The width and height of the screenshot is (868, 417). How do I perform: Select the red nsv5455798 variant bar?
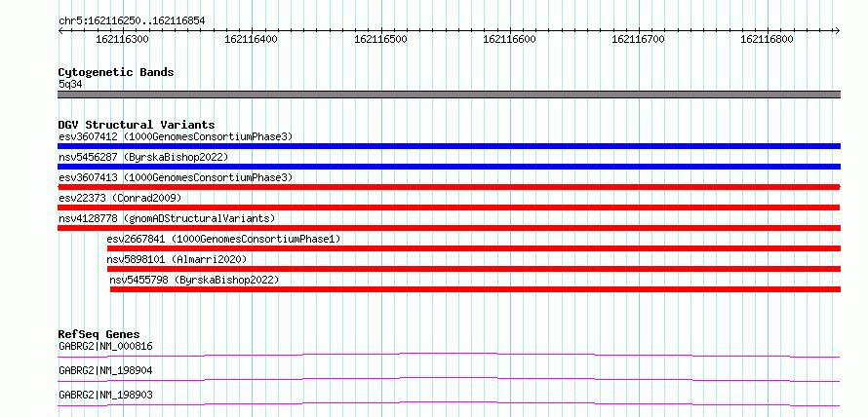tap(476, 289)
